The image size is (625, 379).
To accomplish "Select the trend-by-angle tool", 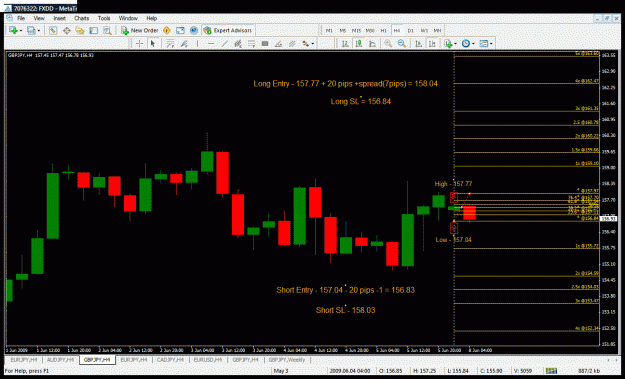I will 278,43.
